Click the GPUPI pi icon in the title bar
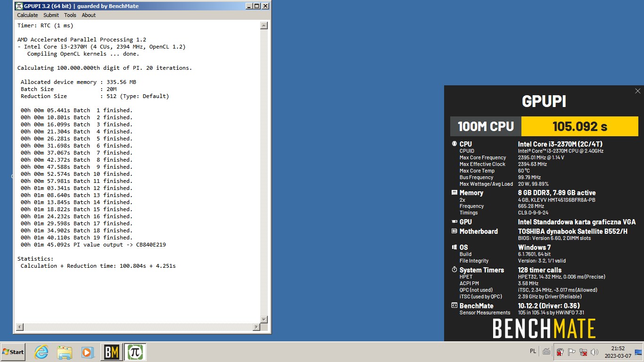 click(x=19, y=6)
